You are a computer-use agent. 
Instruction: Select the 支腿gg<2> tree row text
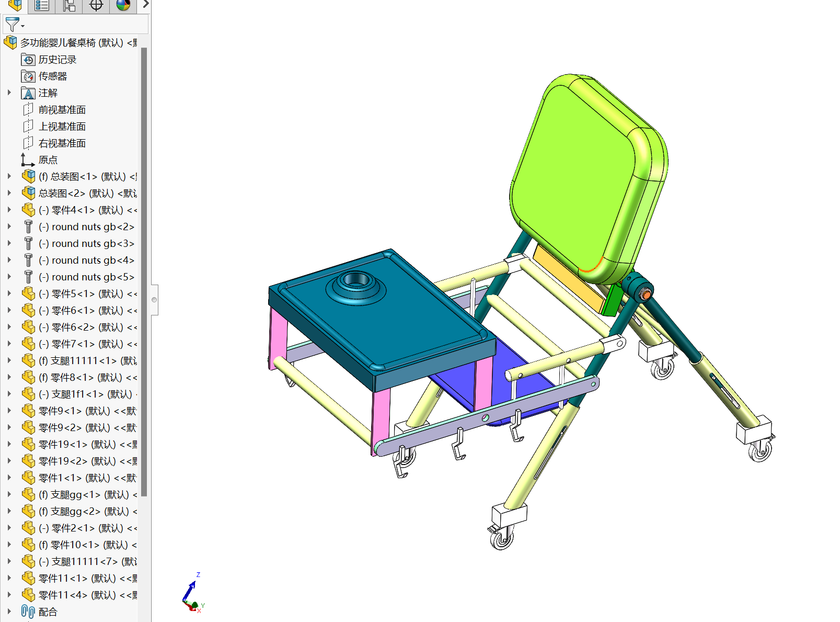[88, 511]
